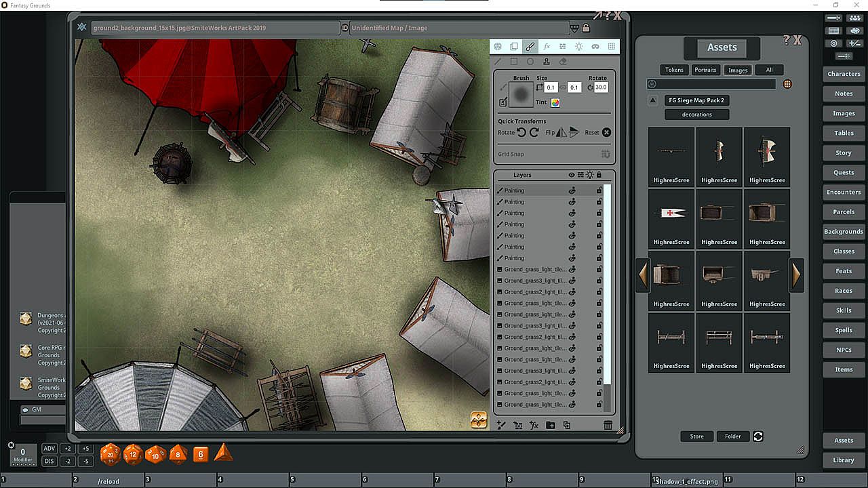Image resolution: width=868 pixels, height=488 pixels.
Task: Flip the brush horizontally
Action: [561, 132]
